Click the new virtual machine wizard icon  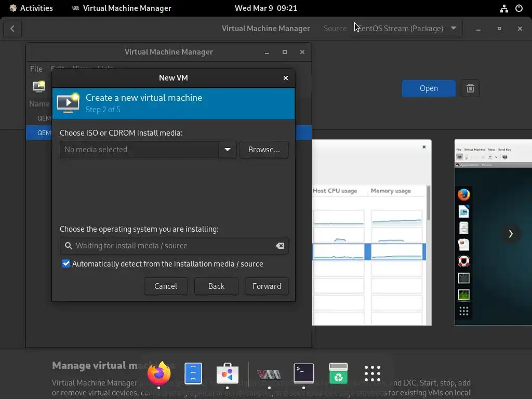[68, 103]
